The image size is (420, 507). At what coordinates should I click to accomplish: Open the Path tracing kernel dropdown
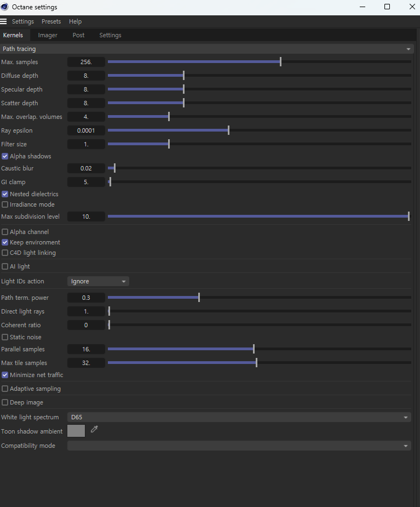pyautogui.click(x=207, y=49)
